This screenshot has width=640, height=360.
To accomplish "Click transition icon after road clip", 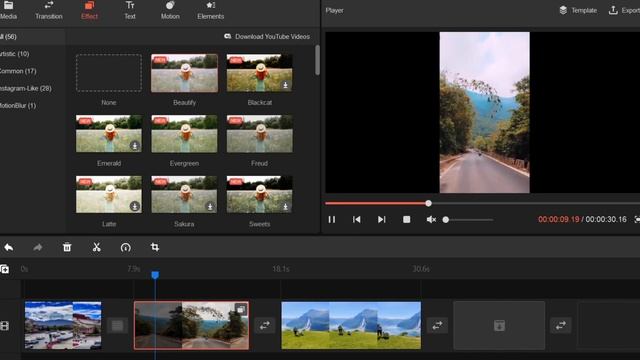I will pos(265,325).
